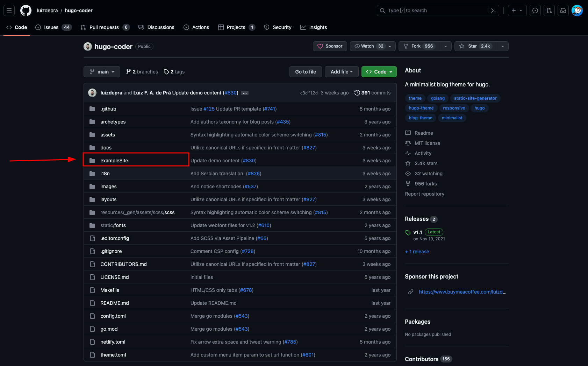
Task: Click the eye icon next to 32 watching
Action: (408, 174)
